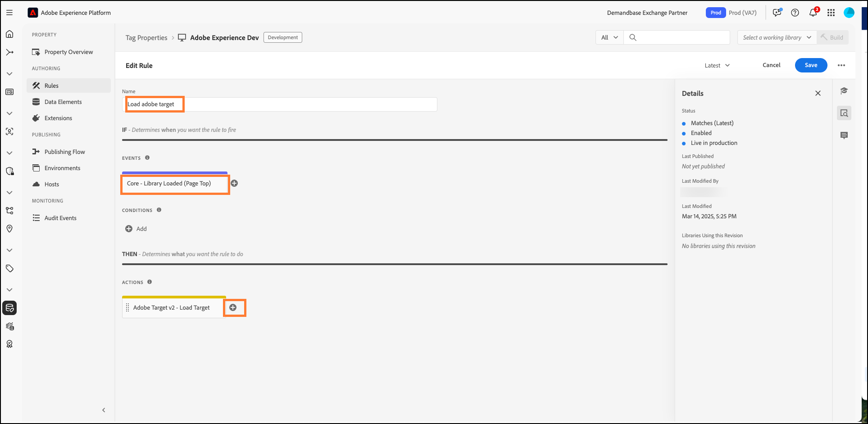Go to Publishing Flow section
The height and width of the screenshot is (424, 868).
64,152
